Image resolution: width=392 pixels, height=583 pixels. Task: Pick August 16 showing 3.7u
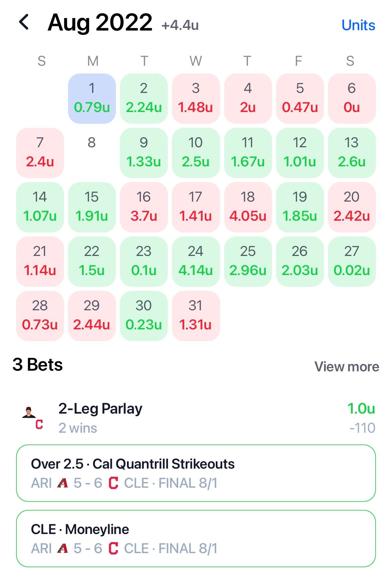point(144,207)
